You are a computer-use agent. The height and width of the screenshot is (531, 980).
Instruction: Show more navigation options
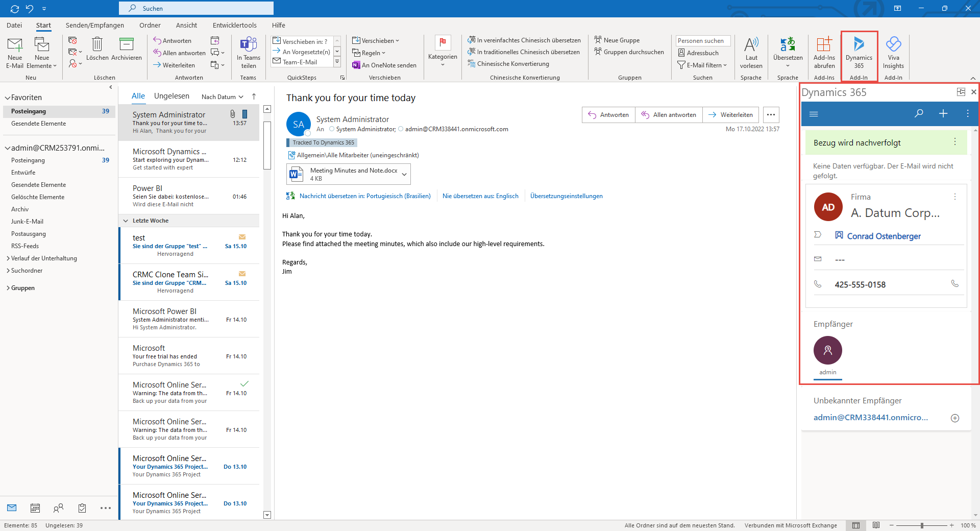tap(106, 508)
